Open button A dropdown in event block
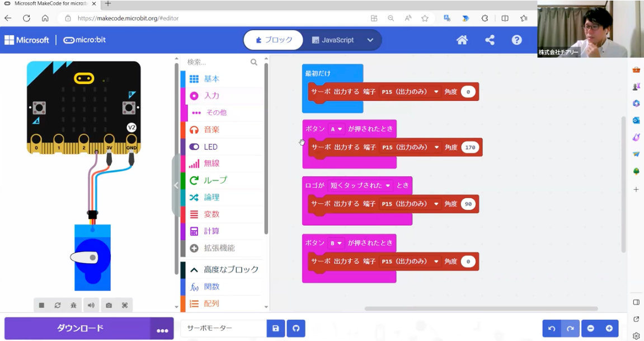This screenshot has width=644, height=341. coord(336,129)
